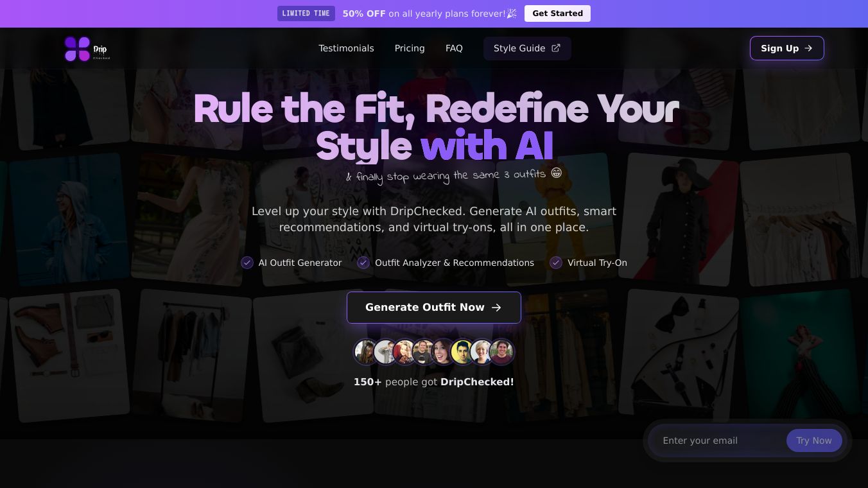This screenshot has height=488, width=868.
Task: Click the checkmark icon beside AI Outfit Generator
Action: (247, 263)
